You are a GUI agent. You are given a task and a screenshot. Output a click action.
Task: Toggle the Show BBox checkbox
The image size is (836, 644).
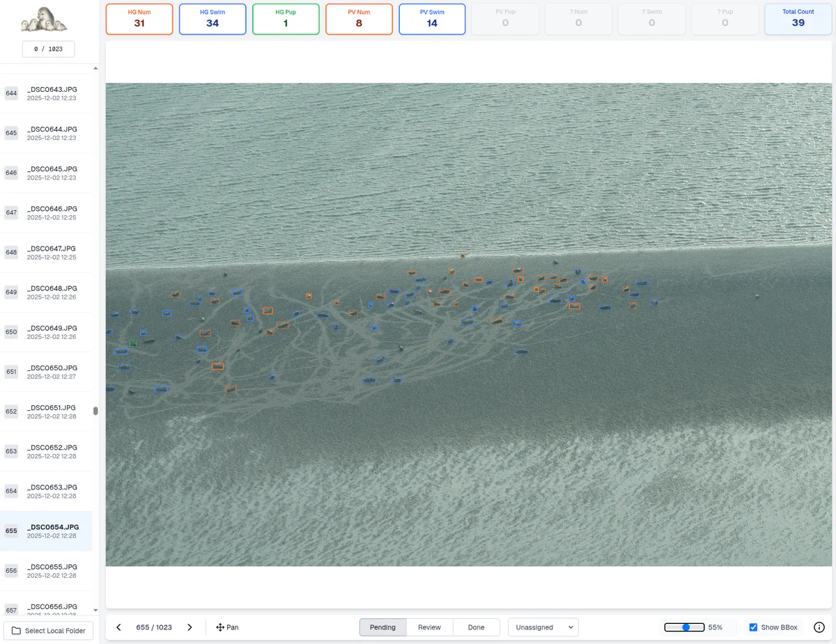click(x=753, y=627)
